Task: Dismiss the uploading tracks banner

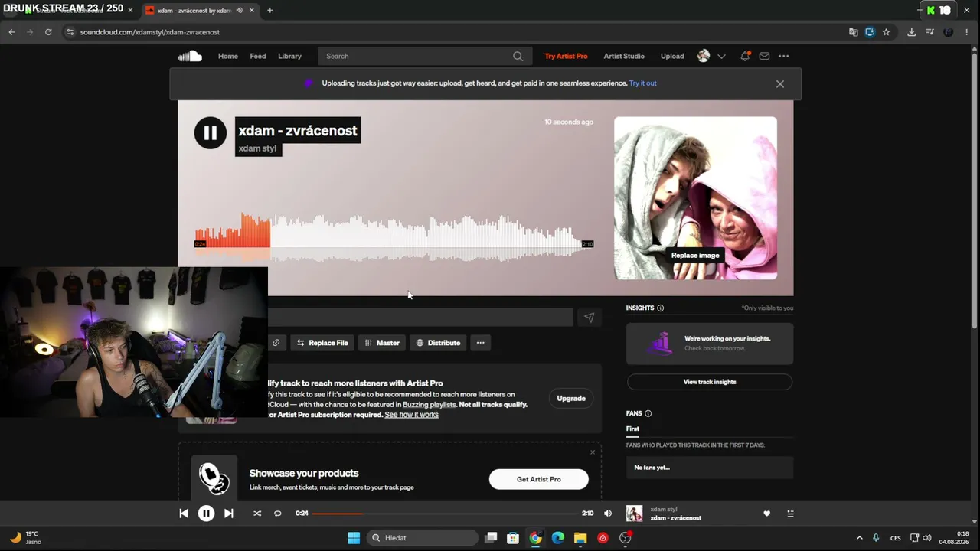Action: [780, 84]
